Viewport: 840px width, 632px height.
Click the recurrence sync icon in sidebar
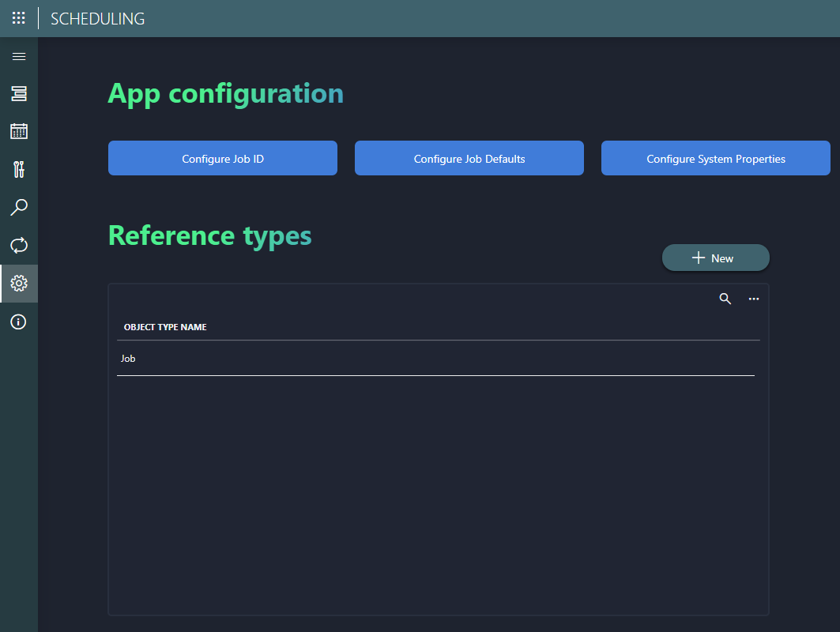(x=18, y=245)
